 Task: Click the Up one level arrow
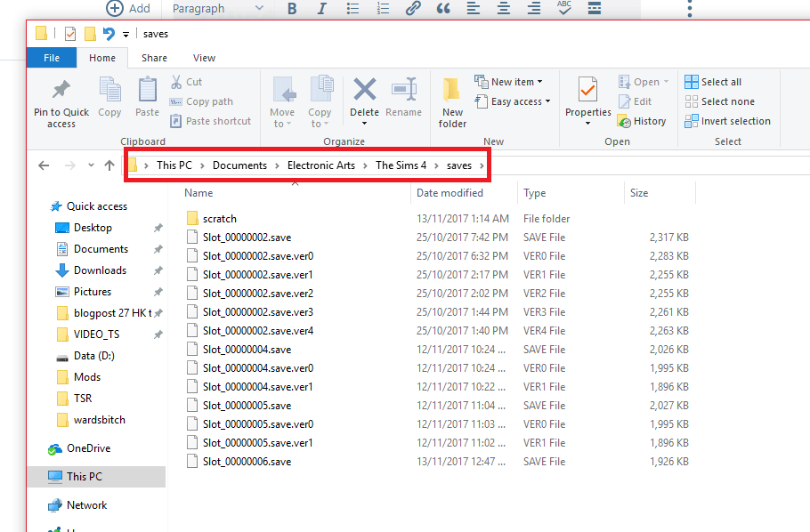(109, 165)
